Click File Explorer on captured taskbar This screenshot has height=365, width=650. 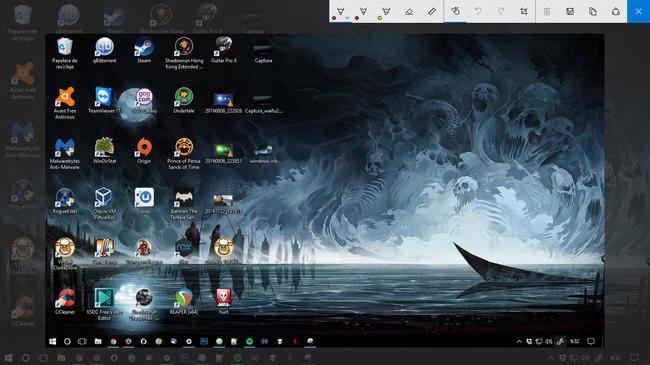pyautogui.click(x=98, y=341)
